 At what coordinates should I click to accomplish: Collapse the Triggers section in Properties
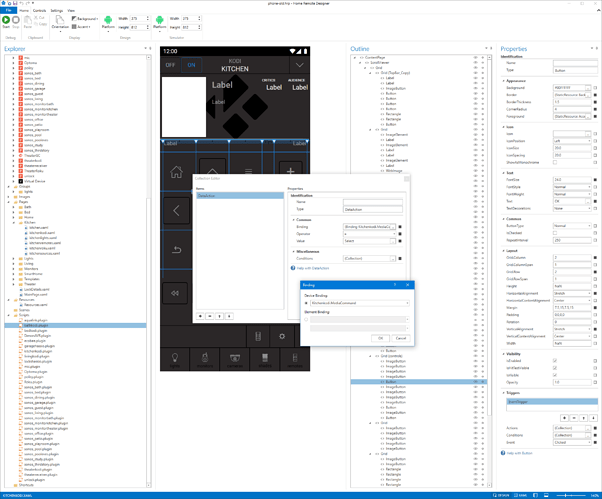point(504,393)
